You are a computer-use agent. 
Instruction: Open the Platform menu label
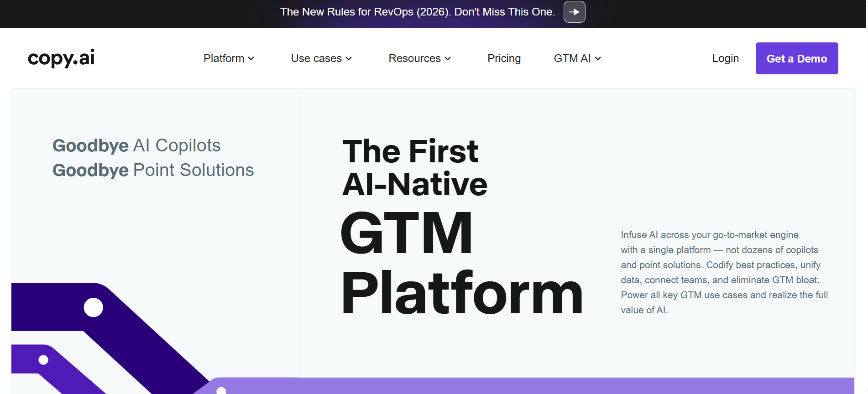[224, 58]
